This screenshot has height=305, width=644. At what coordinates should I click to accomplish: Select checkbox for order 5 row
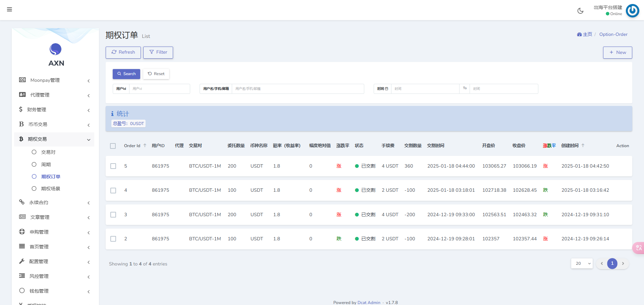point(113,166)
